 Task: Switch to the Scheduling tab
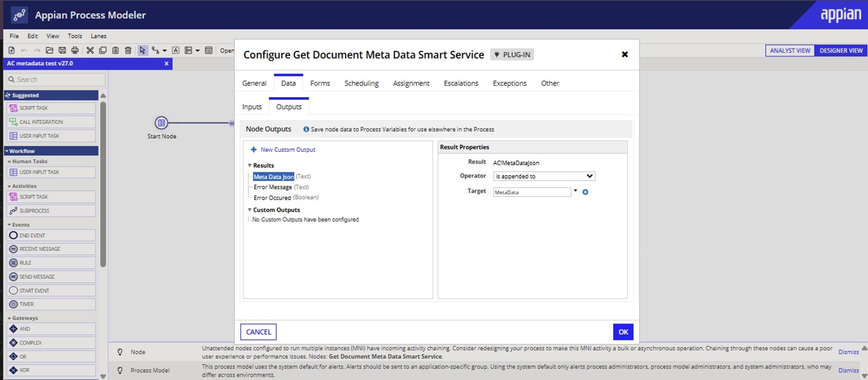click(x=361, y=83)
